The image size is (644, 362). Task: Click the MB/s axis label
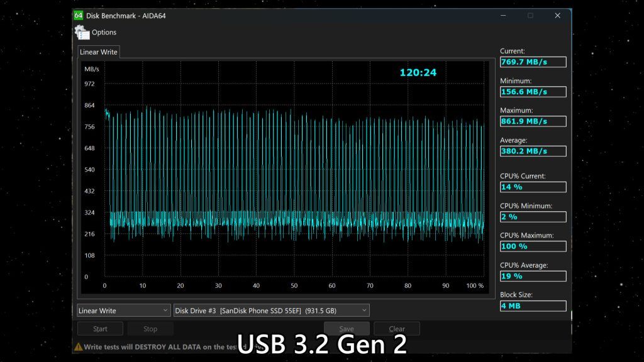(92, 69)
